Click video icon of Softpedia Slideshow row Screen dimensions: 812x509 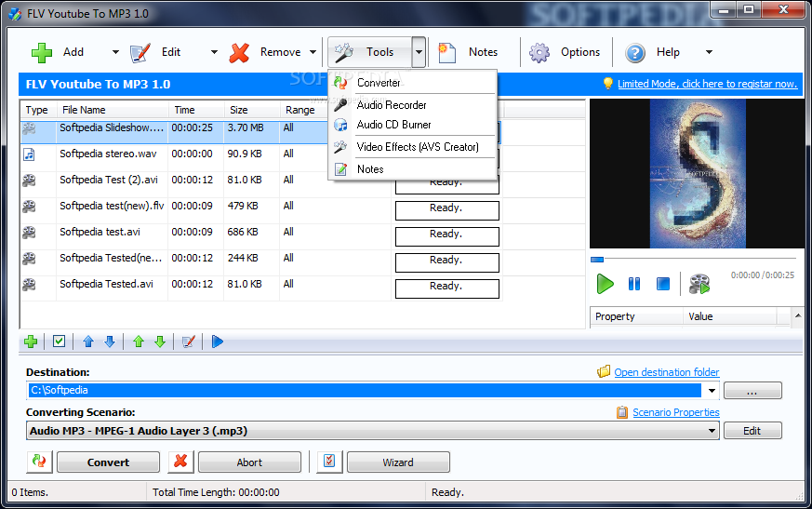(29, 128)
